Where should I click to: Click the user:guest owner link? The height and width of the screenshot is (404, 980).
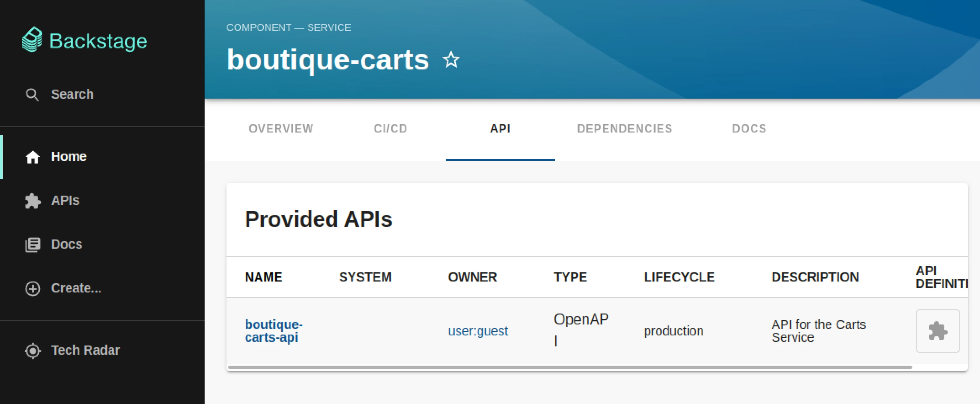tap(477, 331)
